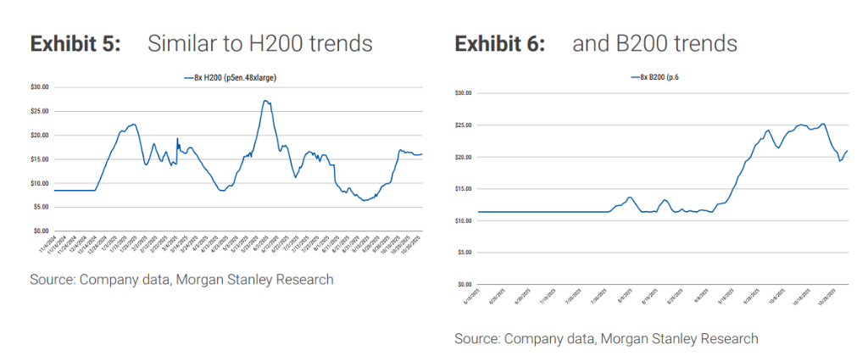Screen dimensions: 868x356
Task: Click the "Exhibit 6:" heading
Action: coord(500,44)
